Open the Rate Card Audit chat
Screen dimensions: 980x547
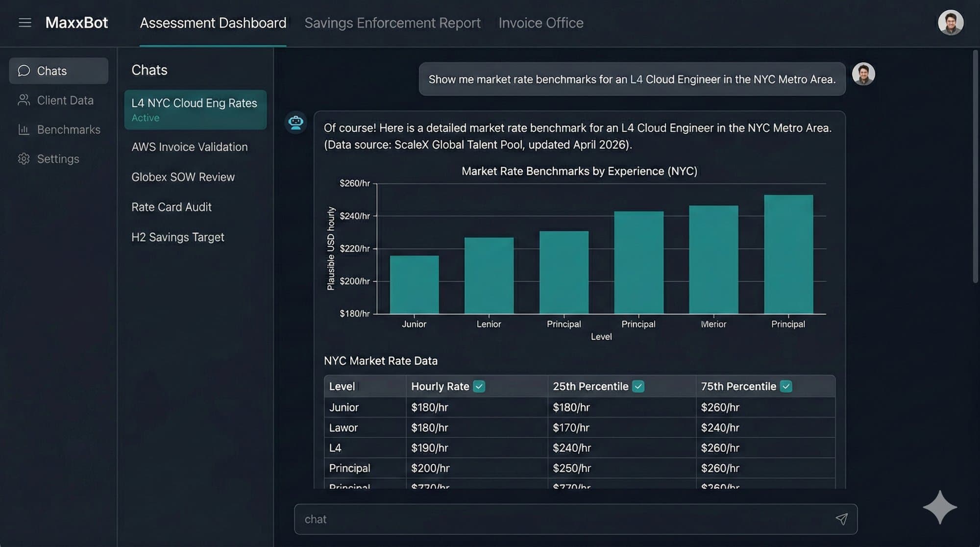point(171,207)
